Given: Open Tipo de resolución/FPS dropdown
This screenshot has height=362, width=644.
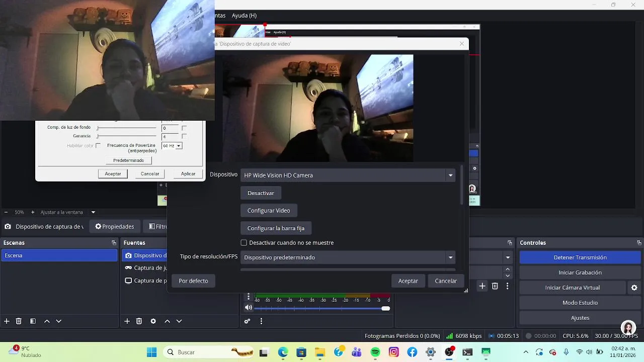Looking at the screenshot, I should tap(450, 257).
